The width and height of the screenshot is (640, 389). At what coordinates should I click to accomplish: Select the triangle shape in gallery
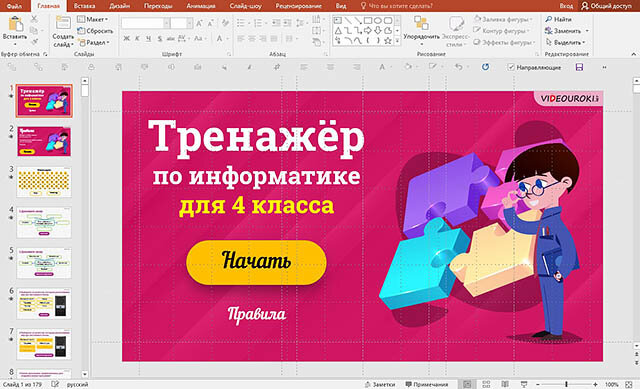[x=338, y=30]
